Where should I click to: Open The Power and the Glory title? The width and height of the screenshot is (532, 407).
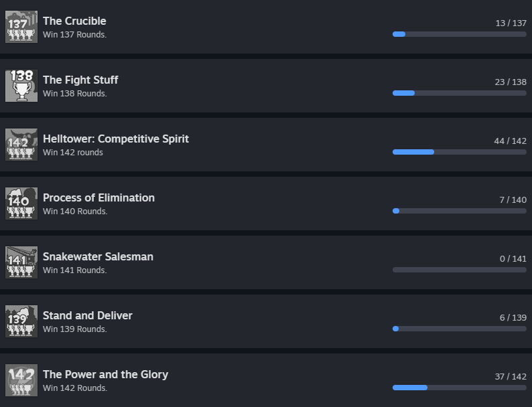(x=105, y=374)
